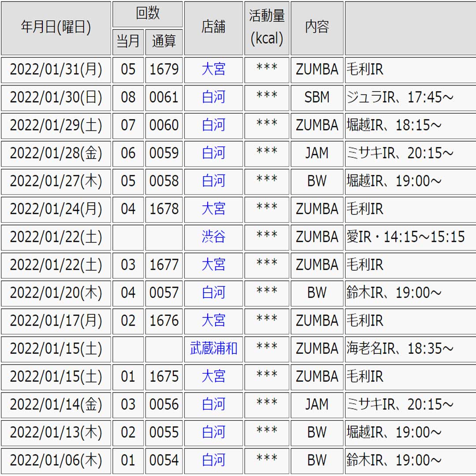Open the 白河 link for 2022/01/27
Image resolution: width=476 pixels, height=476 pixels.
213,181
